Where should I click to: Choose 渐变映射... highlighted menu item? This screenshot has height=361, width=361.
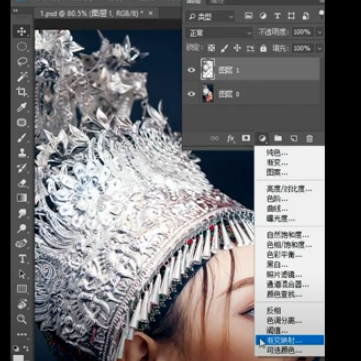click(289, 340)
